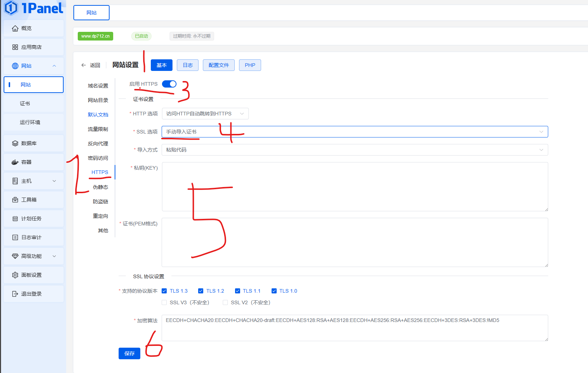Click the database stack icon for 数据库
Screen dimensions: 588x373
[x=15, y=143]
